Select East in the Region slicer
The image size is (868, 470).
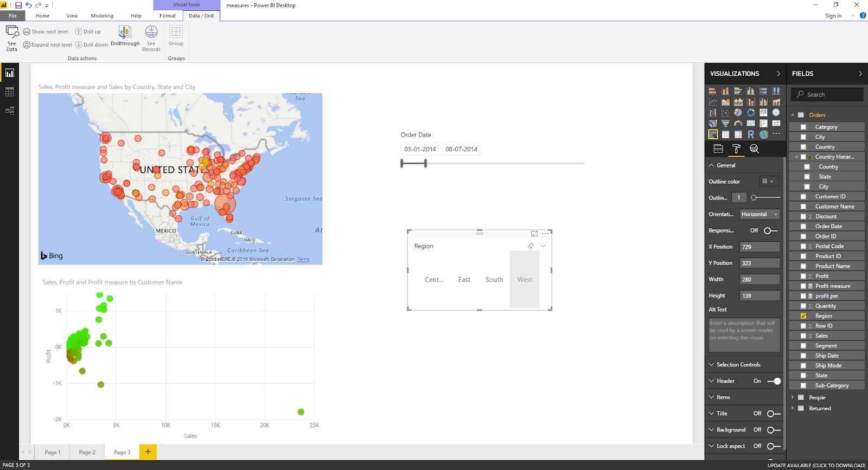(x=464, y=280)
